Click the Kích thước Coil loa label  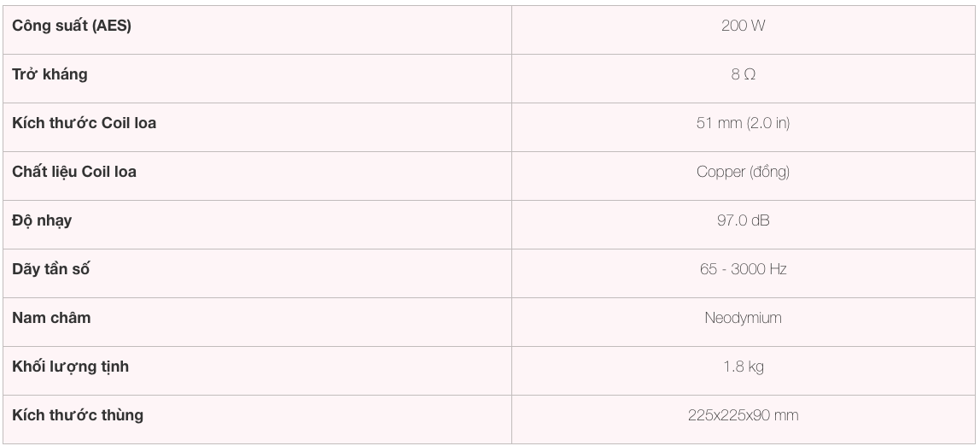84,123
